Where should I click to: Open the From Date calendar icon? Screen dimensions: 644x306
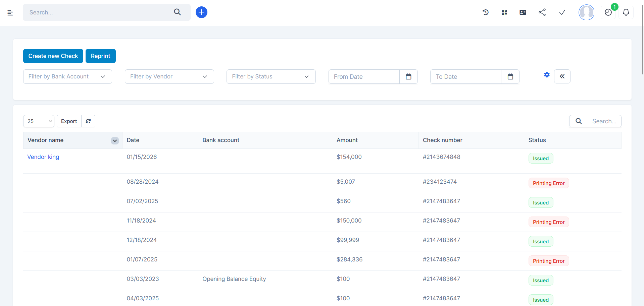click(408, 76)
